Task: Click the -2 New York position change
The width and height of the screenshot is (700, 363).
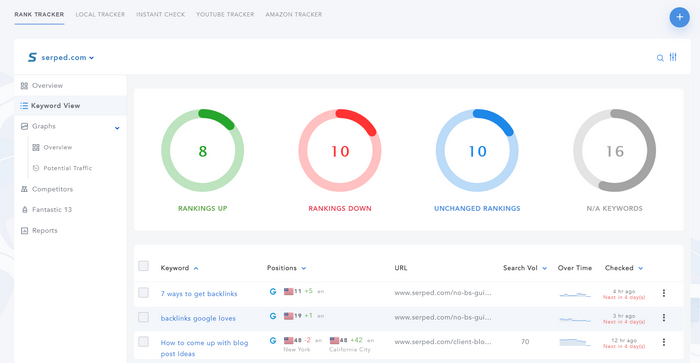Action: pos(307,340)
